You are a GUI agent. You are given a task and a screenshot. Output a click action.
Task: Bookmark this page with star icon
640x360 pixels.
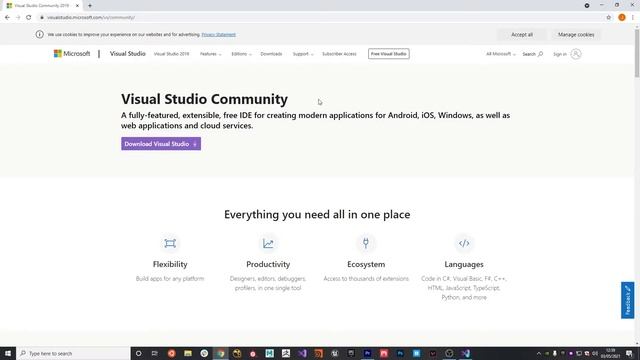609,18
